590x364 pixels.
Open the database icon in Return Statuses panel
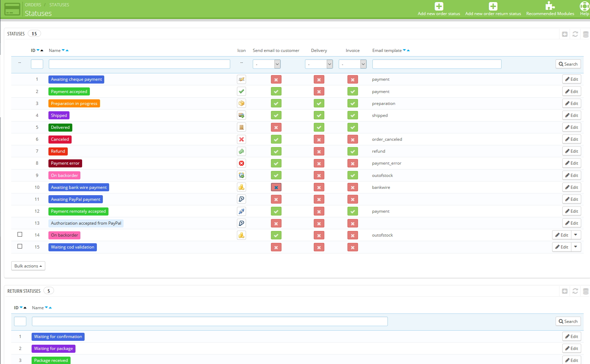tap(586, 291)
